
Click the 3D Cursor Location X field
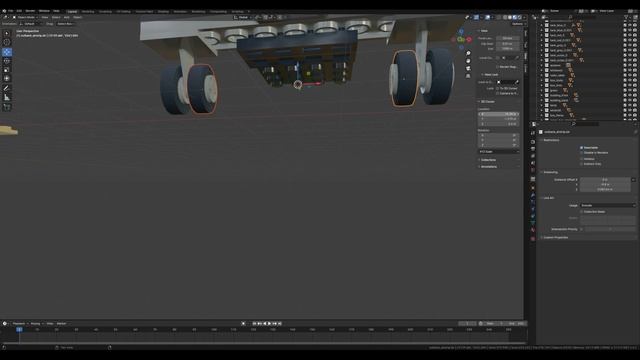tap(499, 114)
